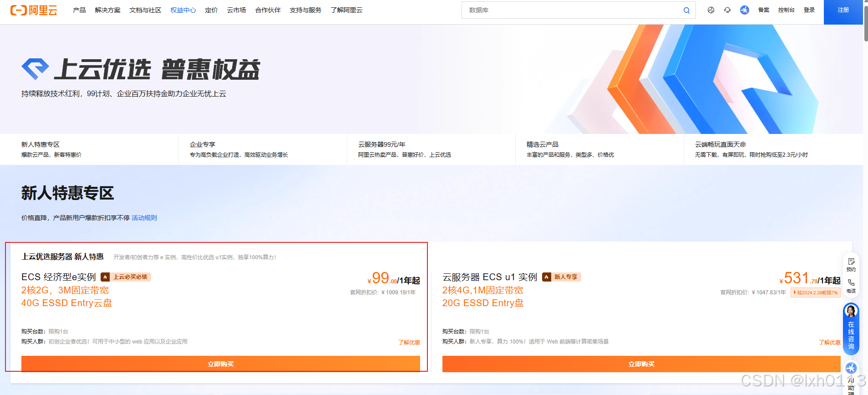The width and height of the screenshot is (868, 395).
Task: Click the 官网折扣价 ¥1047.83/1年 text
Action: point(753,292)
